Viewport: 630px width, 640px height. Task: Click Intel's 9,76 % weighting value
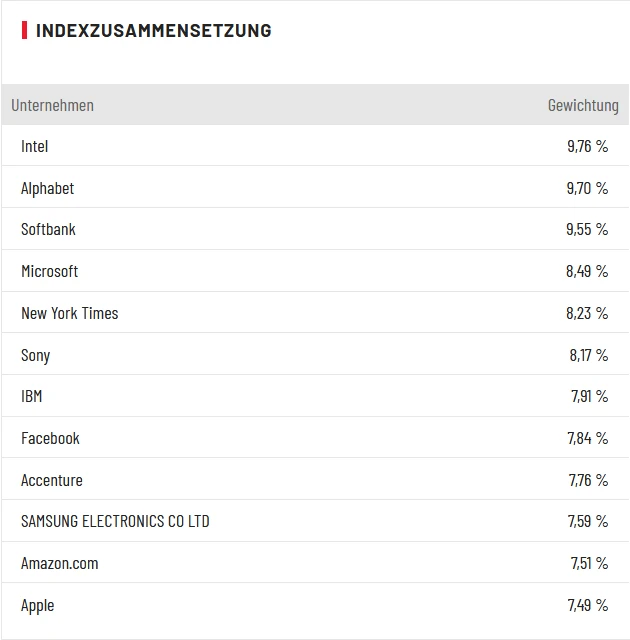point(587,146)
